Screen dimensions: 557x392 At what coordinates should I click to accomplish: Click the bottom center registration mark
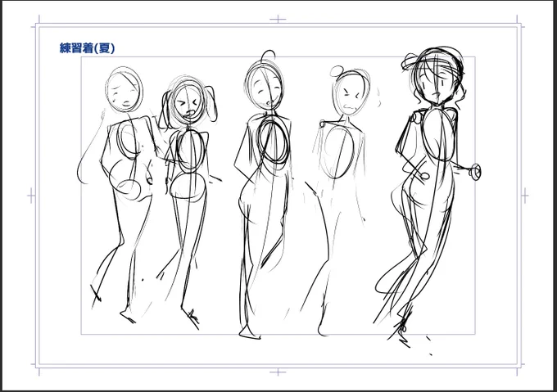pos(278,372)
